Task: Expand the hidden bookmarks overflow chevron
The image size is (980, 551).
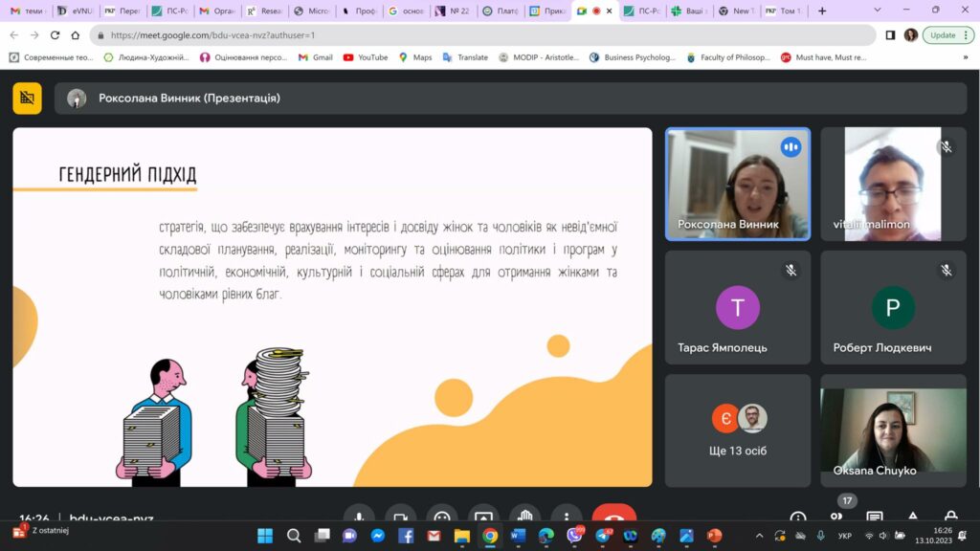Action: (x=966, y=57)
